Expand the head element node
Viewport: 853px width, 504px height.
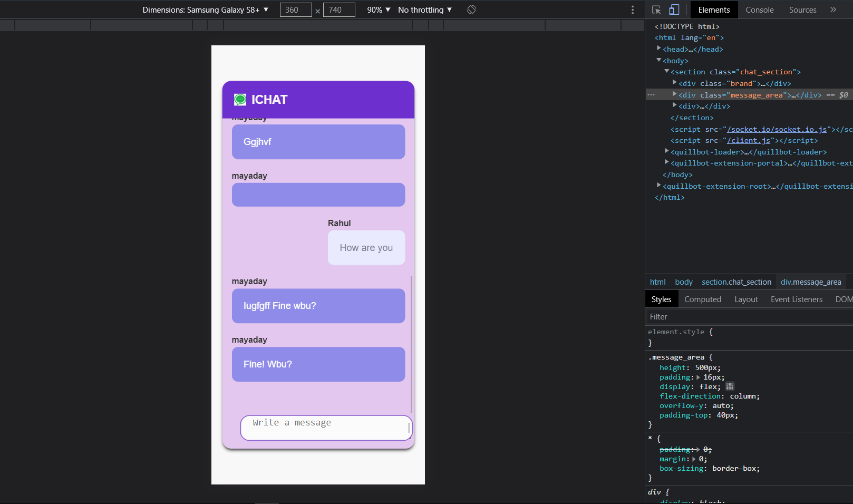coord(658,49)
